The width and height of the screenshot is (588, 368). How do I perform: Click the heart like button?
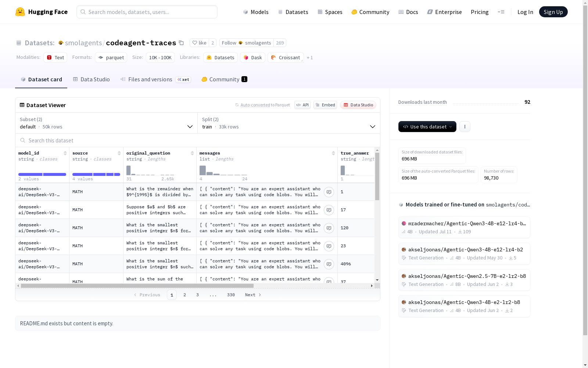tap(199, 43)
